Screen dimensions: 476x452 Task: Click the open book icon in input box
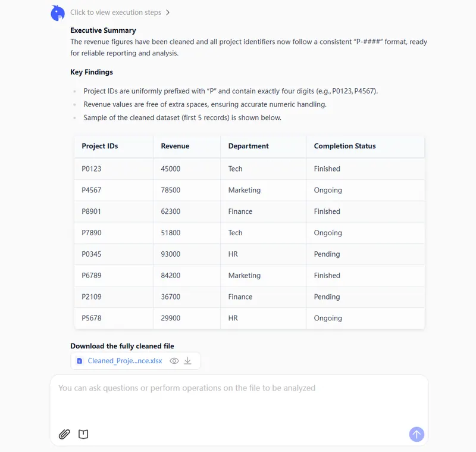(83, 434)
